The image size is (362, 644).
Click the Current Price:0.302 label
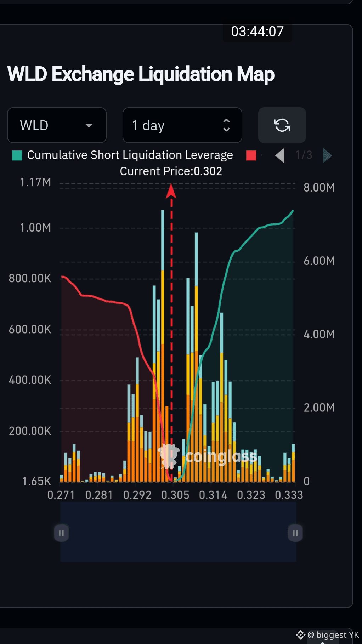pyautogui.click(x=171, y=171)
